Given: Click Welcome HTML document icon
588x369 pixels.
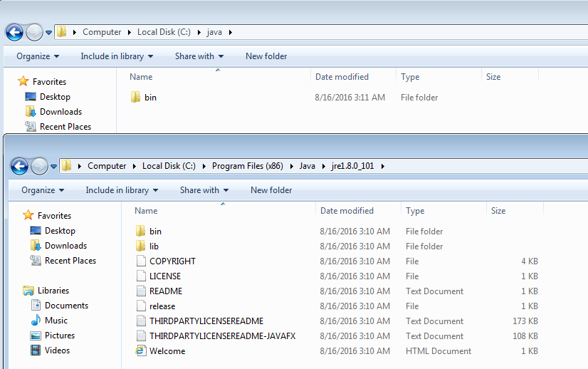Looking at the screenshot, I should point(140,351).
